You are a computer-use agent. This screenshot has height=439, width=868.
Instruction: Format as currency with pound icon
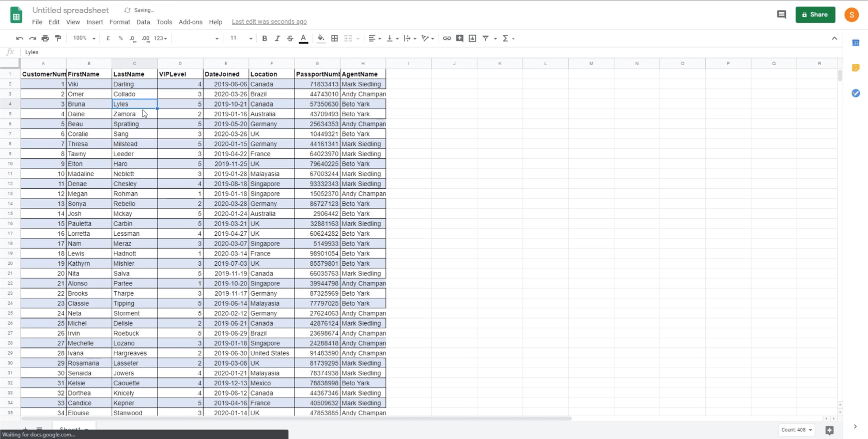click(108, 38)
